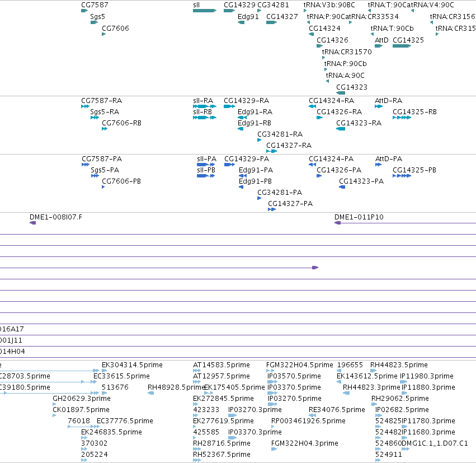This screenshot has height=463, width=476.
Task: Select the sll-RA transcript glyph
Action: [205, 106]
